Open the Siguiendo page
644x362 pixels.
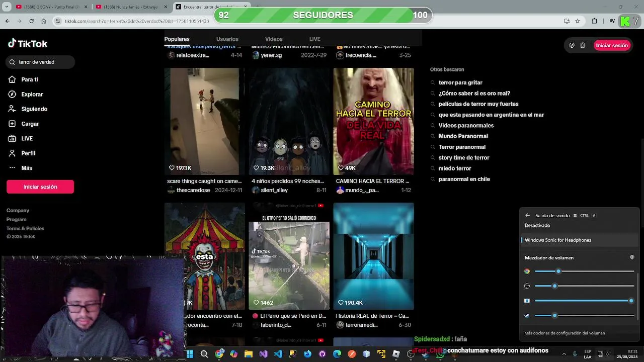point(28,109)
